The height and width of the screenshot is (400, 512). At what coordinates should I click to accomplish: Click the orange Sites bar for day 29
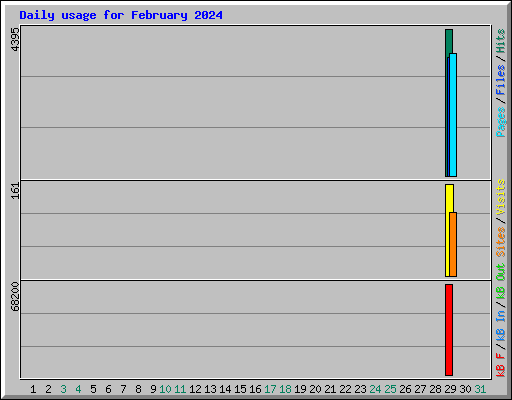453,244
